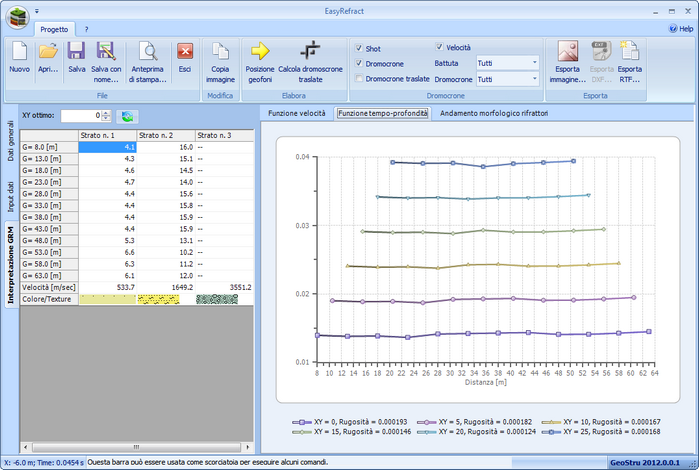This screenshot has width=699, height=470.
Task: Click cell 16.0 in Strato n. 2
Action: click(x=166, y=147)
